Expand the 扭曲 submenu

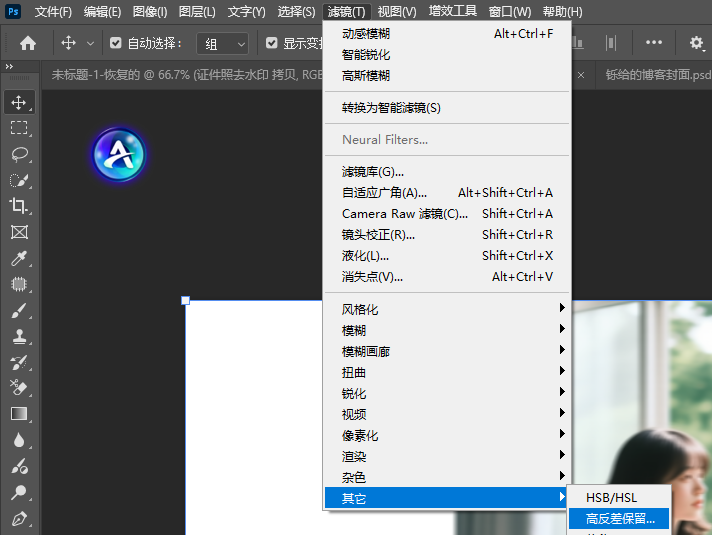pyautogui.click(x=447, y=372)
